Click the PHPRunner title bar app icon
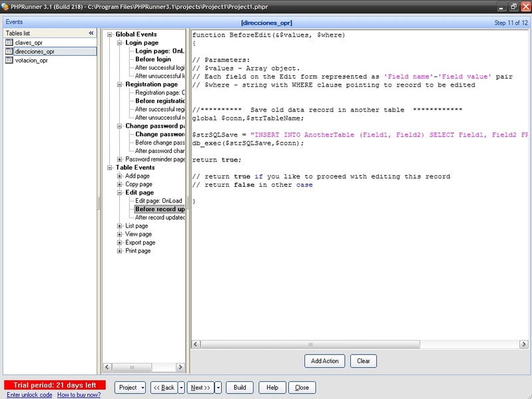This screenshot has height=399, width=532. (x=5, y=6)
